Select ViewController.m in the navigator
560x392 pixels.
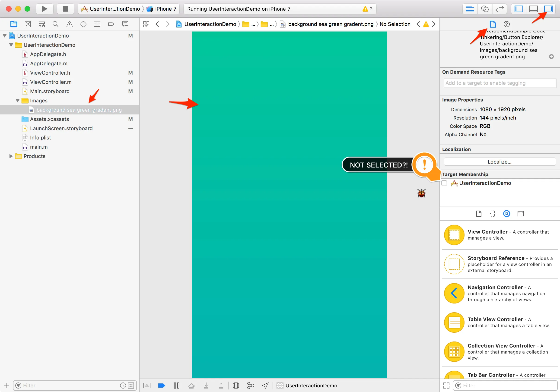(x=51, y=82)
